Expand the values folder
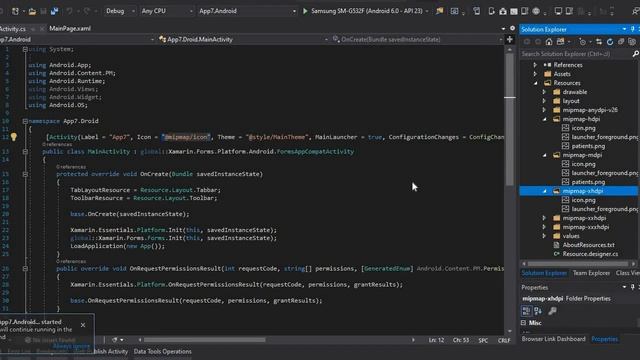The image size is (640, 360). click(x=544, y=236)
